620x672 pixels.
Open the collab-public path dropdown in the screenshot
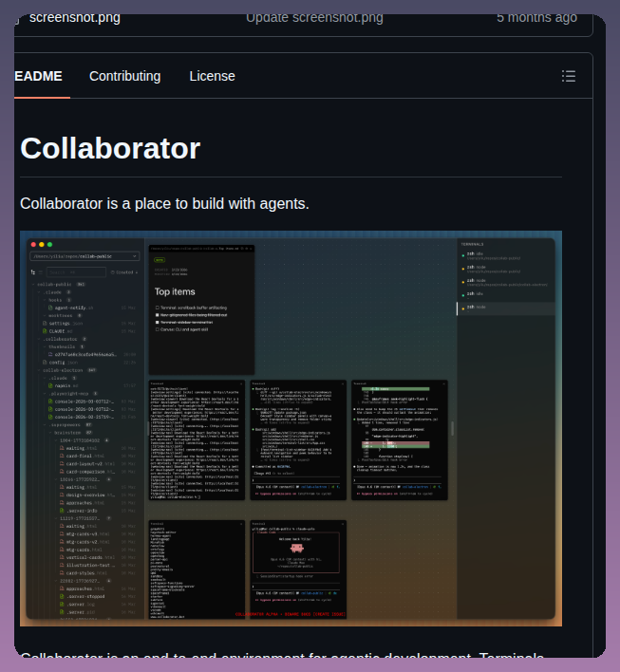tap(85, 256)
